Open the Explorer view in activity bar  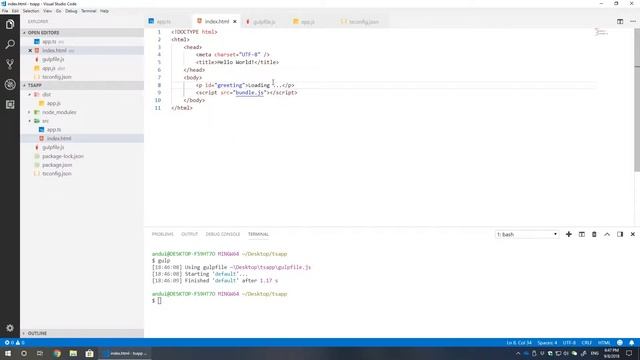10,24
